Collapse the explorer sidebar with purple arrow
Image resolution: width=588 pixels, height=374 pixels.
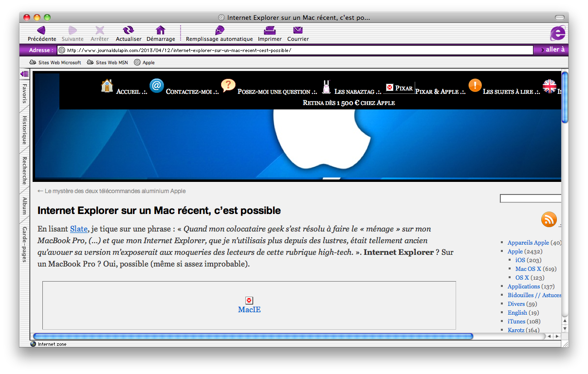[24, 74]
